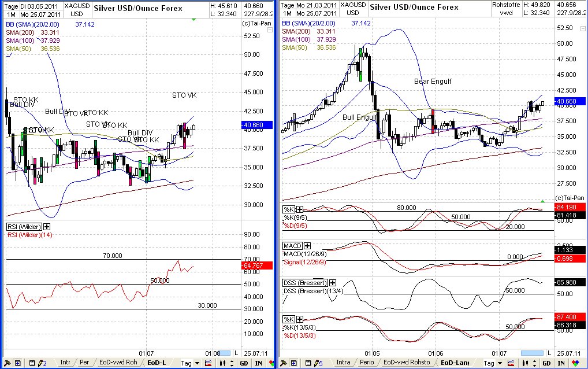Click Bull Engulf annotation on right chart

pos(359,117)
